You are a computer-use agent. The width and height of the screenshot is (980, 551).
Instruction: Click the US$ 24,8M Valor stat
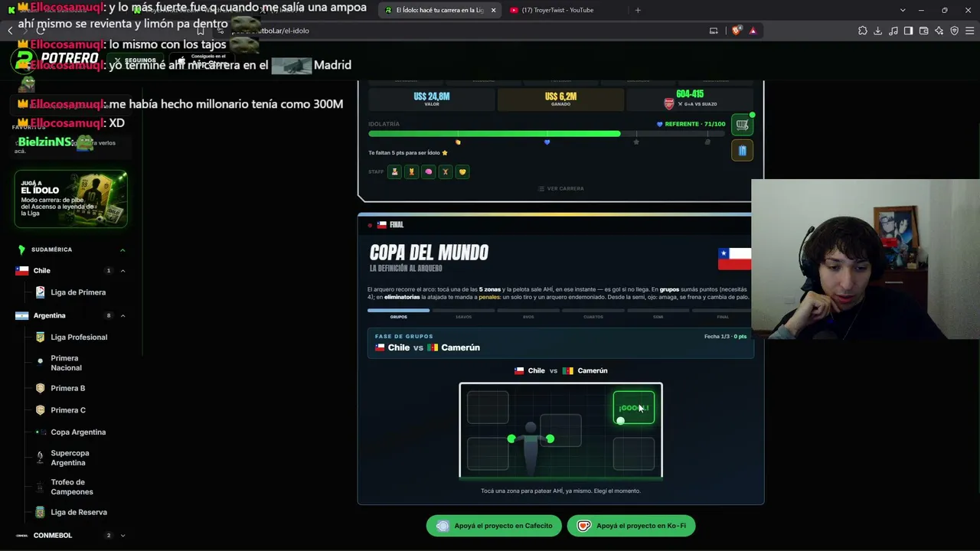432,99
